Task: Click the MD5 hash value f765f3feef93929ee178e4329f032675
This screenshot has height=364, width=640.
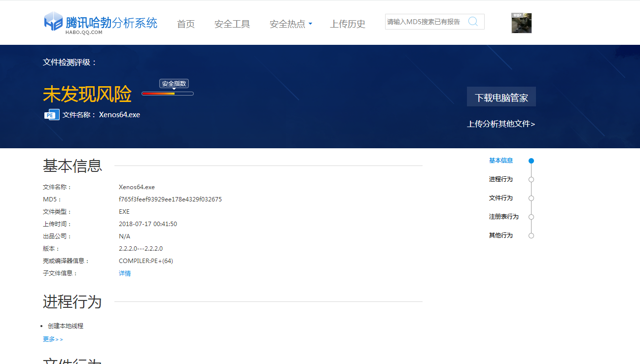Action: tap(170, 199)
